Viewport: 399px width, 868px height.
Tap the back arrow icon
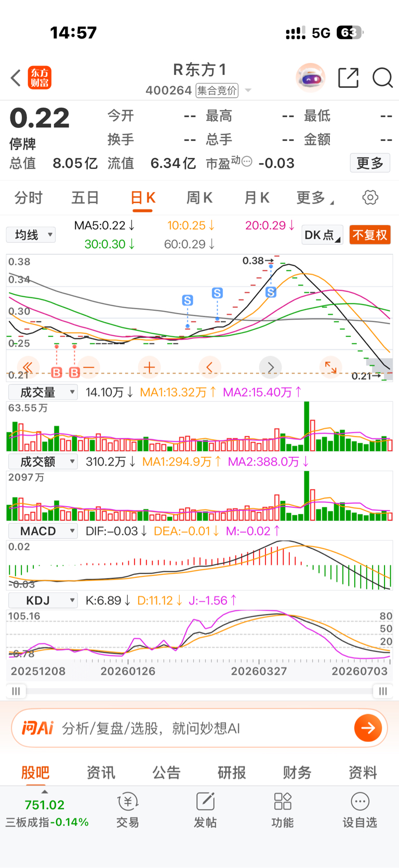click(16, 78)
